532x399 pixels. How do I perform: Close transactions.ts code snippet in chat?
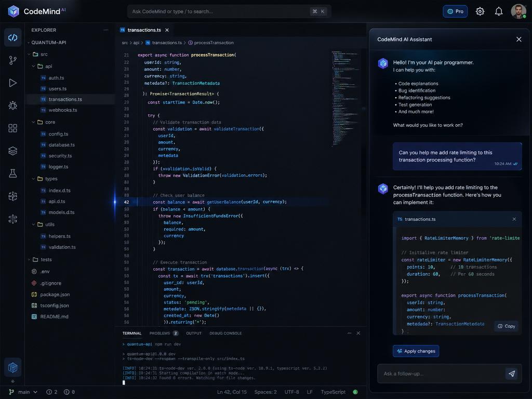pyautogui.click(x=514, y=219)
